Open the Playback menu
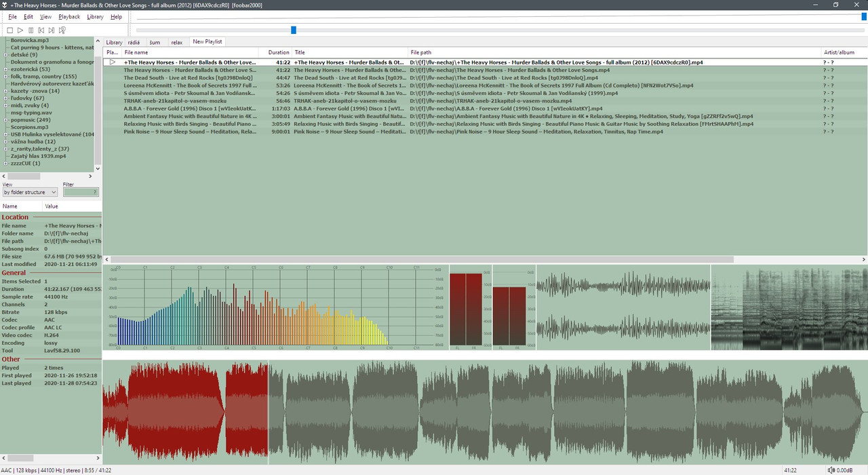This screenshot has width=868, height=475. pyautogui.click(x=69, y=16)
